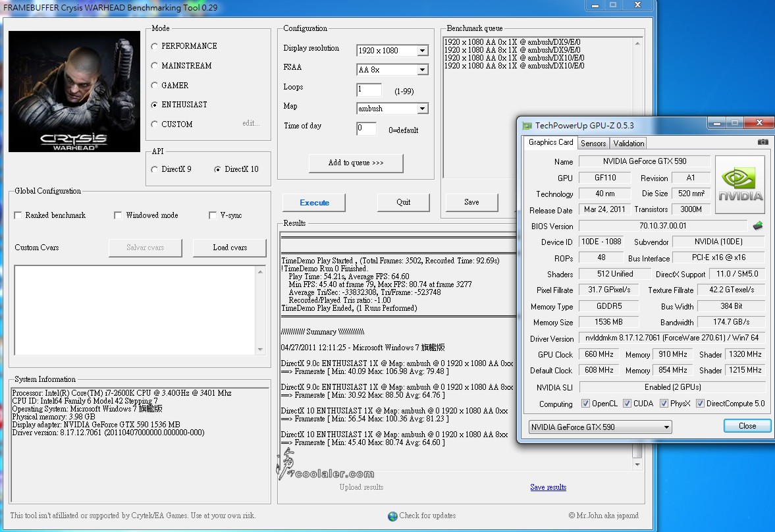Click the Quit button

404,202
